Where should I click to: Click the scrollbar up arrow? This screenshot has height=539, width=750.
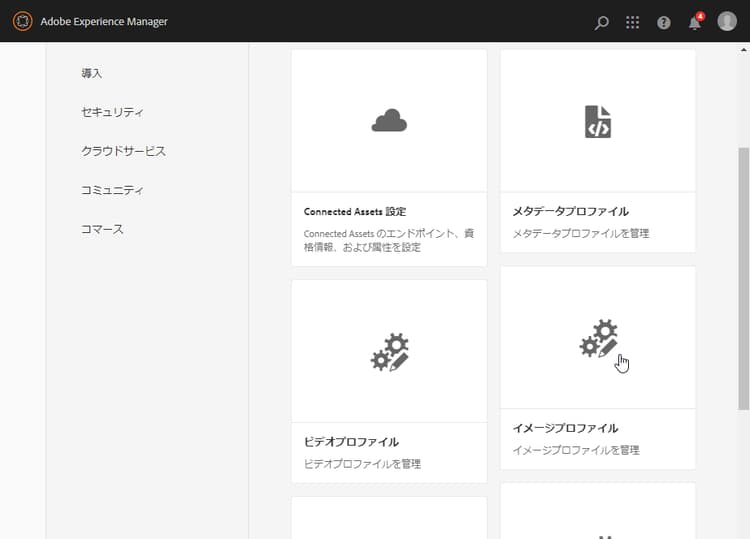tap(744, 50)
